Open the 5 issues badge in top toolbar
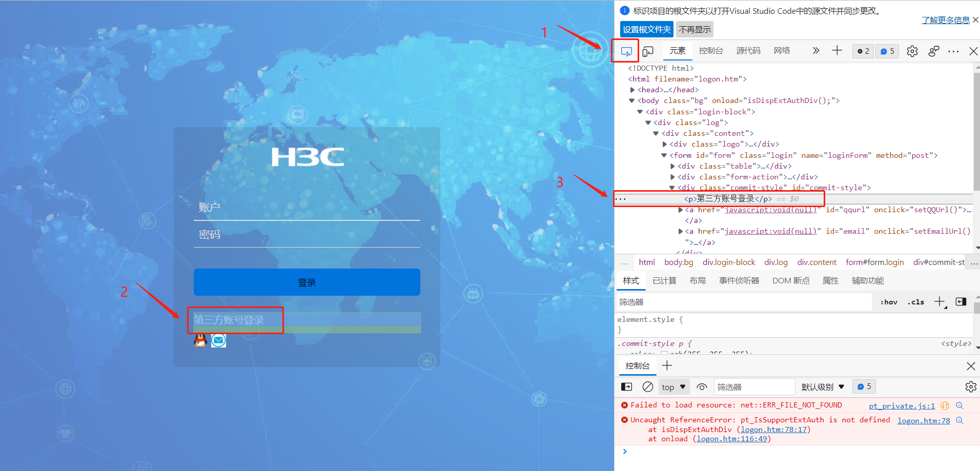 coord(887,51)
